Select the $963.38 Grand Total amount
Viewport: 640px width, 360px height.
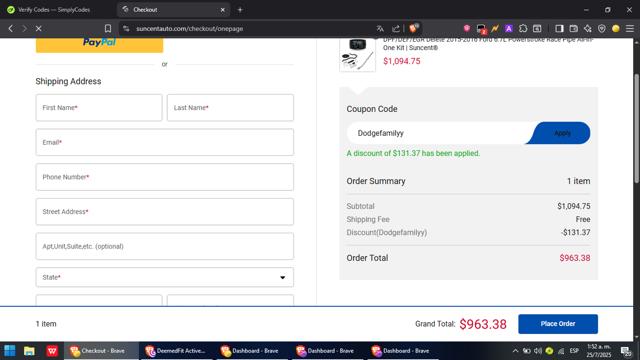[483, 324]
